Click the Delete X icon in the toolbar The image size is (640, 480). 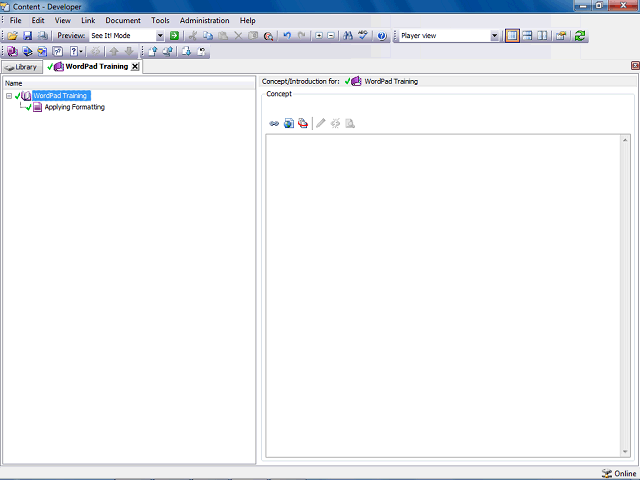coord(238,36)
